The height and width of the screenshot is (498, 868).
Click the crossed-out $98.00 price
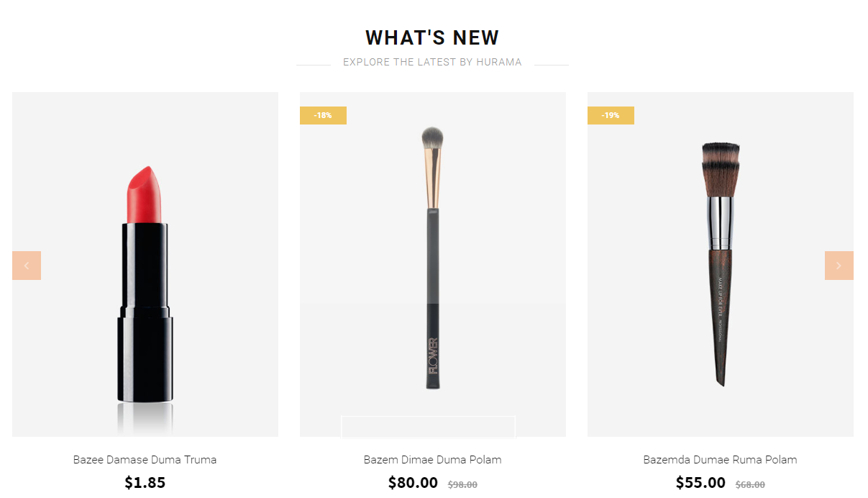coord(462,484)
